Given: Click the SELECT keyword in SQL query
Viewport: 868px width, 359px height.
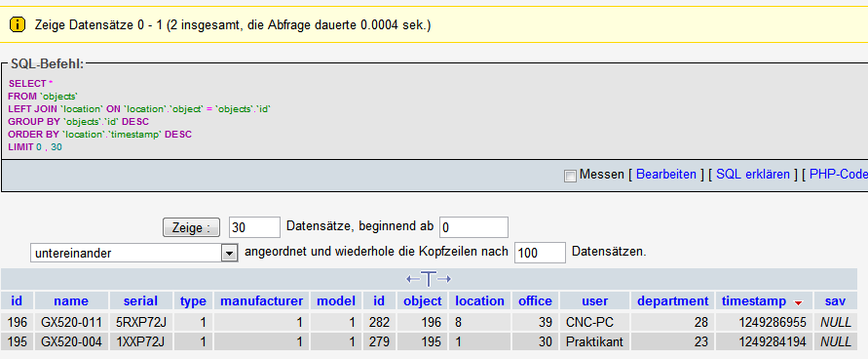Looking at the screenshot, I should [x=27, y=84].
